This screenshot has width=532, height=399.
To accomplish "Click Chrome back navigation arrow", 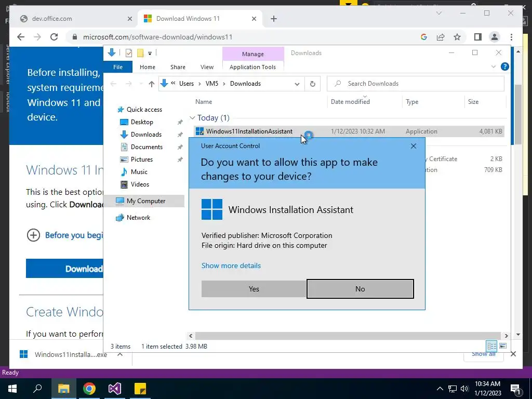I will click(x=21, y=37).
